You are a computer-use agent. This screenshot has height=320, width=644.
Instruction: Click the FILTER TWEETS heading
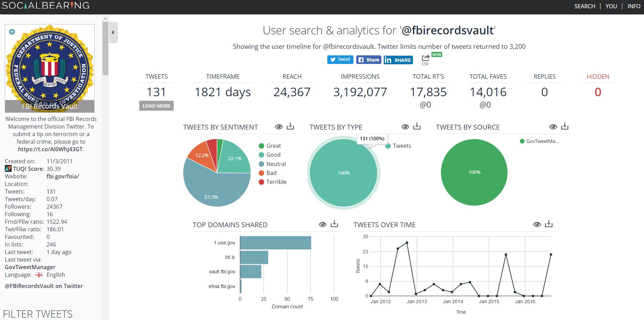(38, 314)
